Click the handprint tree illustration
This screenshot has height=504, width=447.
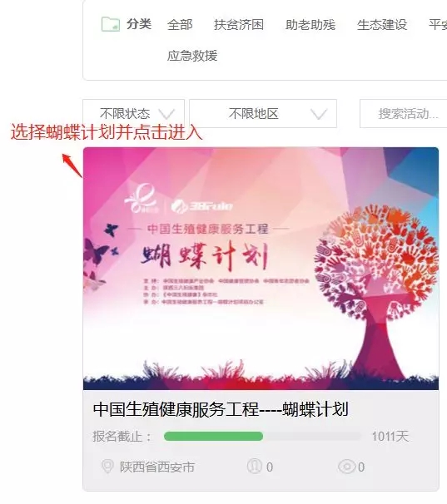(376, 289)
